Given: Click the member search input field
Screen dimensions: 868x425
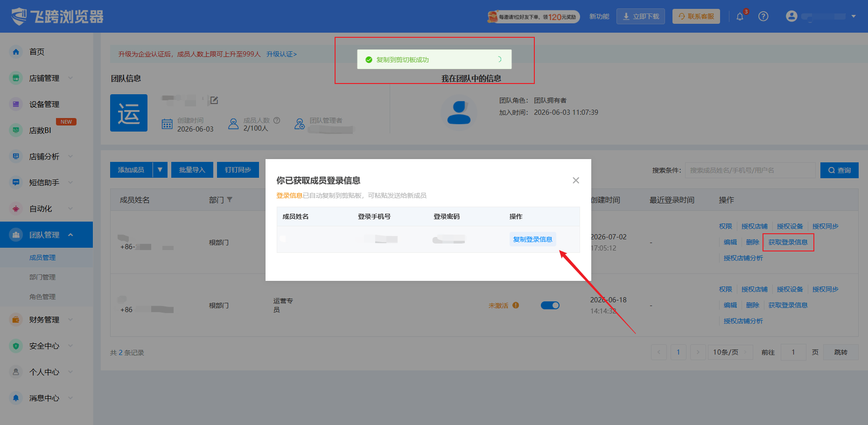Looking at the screenshot, I should tap(750, 170).
